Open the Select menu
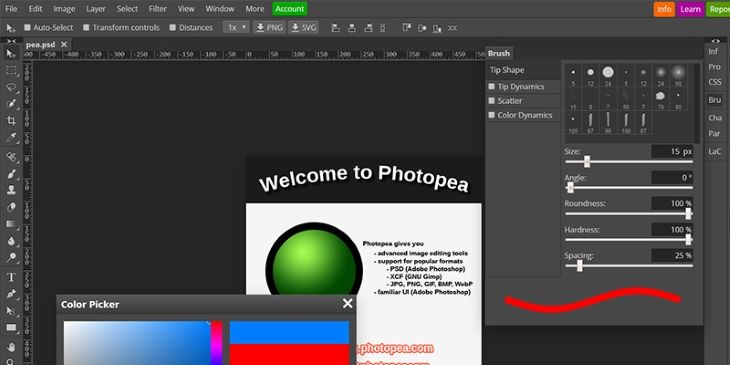 pyautogui.click(x=127, y=9)
